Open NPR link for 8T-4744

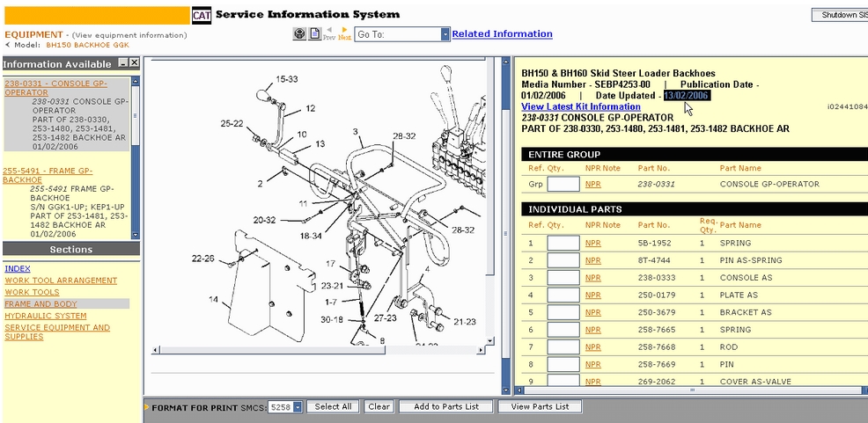point(592,260)
